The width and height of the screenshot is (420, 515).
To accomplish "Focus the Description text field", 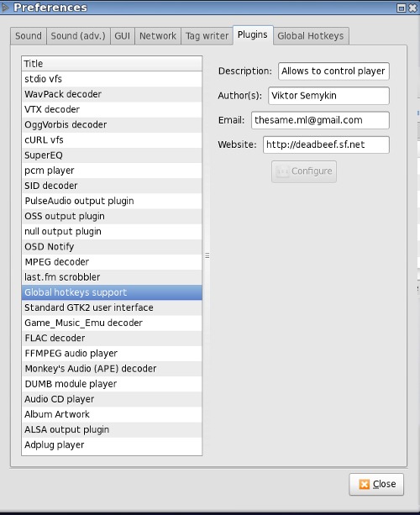I will [333, 71].
